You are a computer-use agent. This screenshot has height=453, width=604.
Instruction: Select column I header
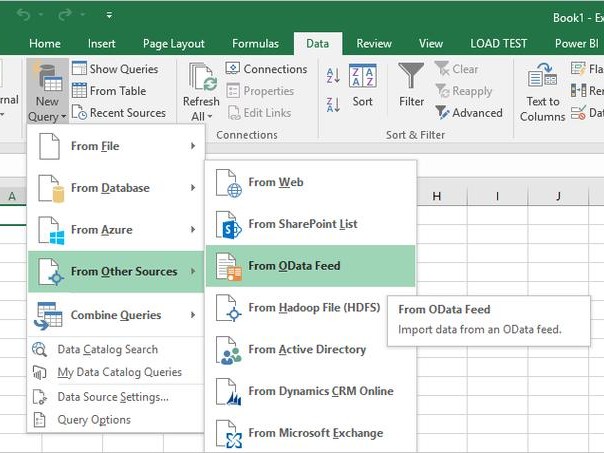497,196
